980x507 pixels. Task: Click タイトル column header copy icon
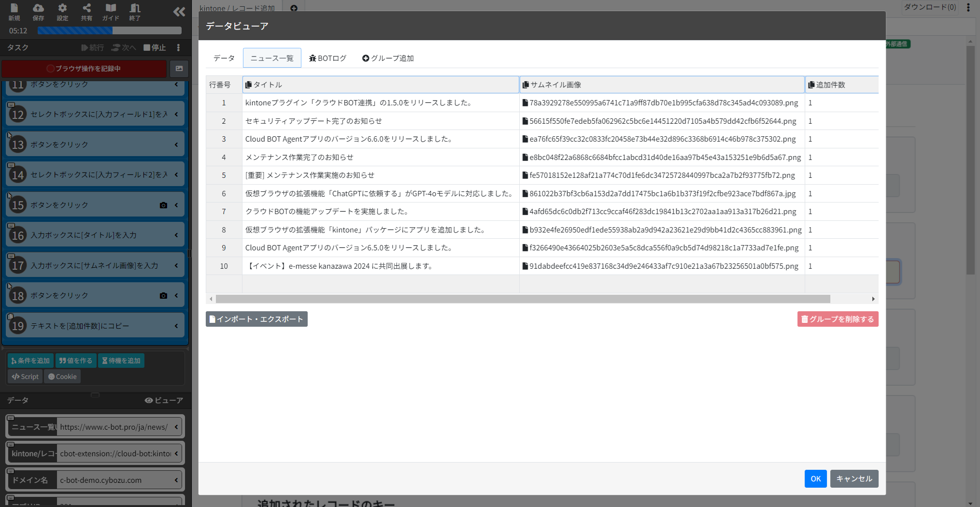(x=249, y=85)
